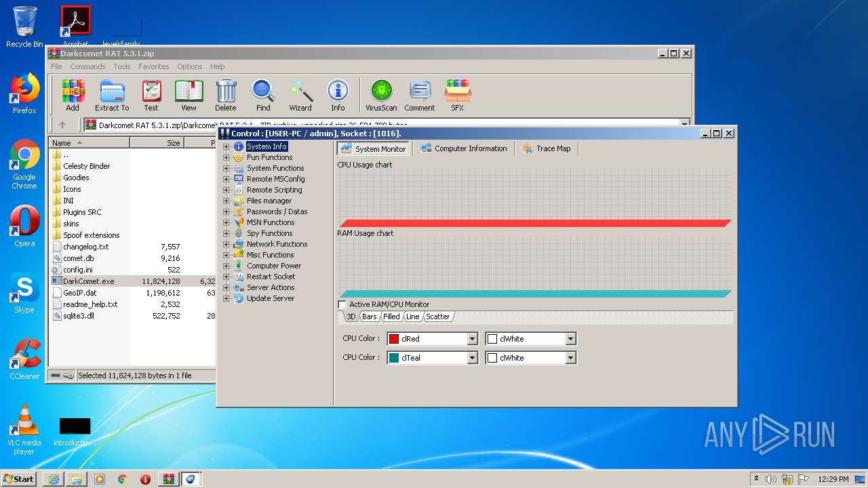Click the red clRed color swatch
This screenshot has height=488, width=868.
pyautogui.click(x=394, y=339)
